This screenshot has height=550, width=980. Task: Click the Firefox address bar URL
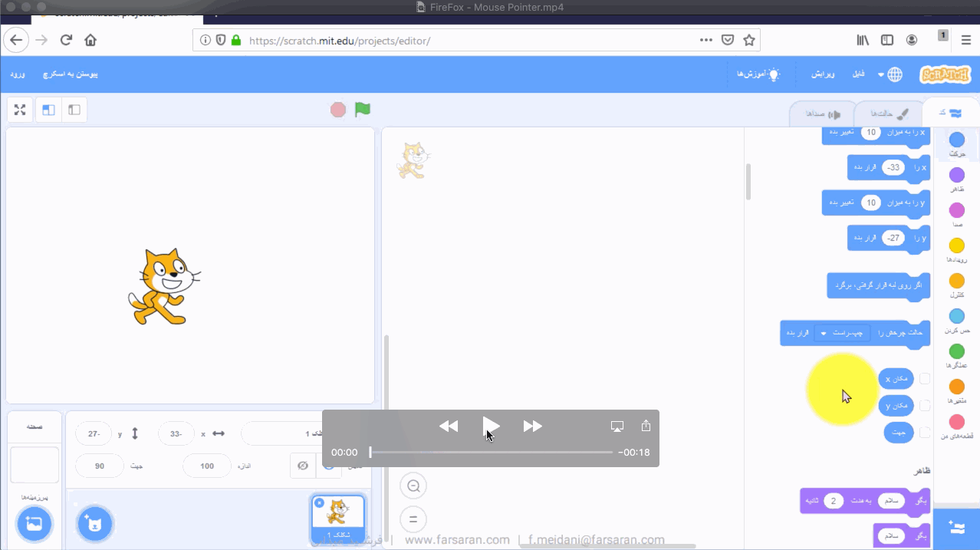tap(340, 41)
